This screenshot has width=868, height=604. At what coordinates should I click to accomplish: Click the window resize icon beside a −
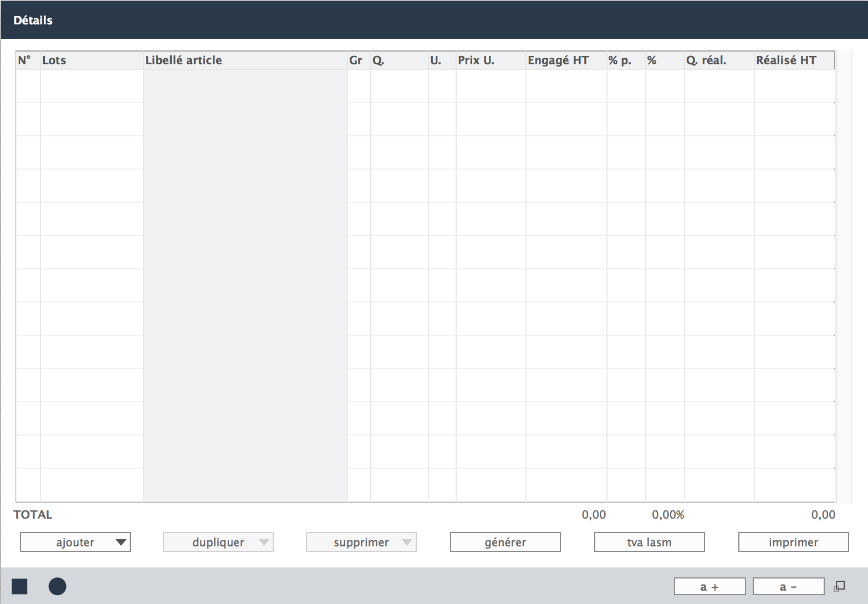(x=839, y=586)
